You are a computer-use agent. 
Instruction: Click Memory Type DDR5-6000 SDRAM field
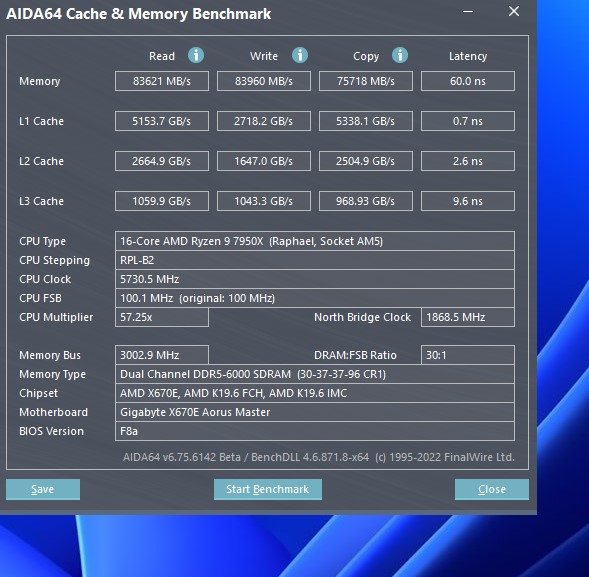315,374
